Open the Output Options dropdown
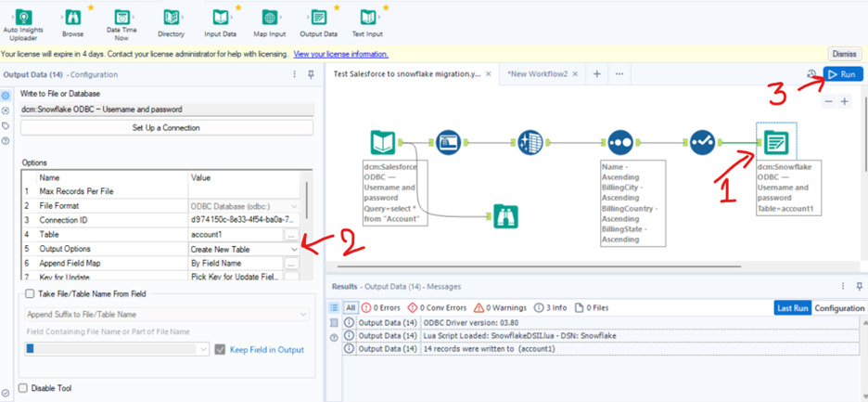 (x=294, y=250)
